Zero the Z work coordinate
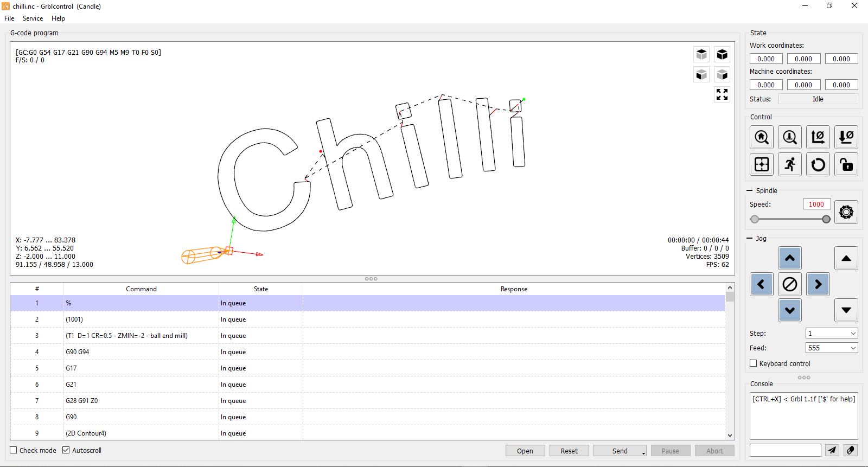The image size is (868, 467). [x=846, y=137]
